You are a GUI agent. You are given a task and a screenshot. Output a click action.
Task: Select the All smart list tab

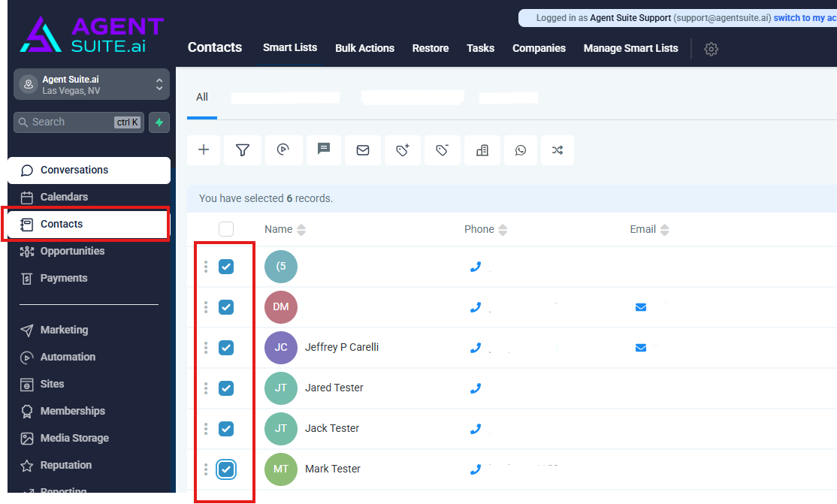coord(202,97)
